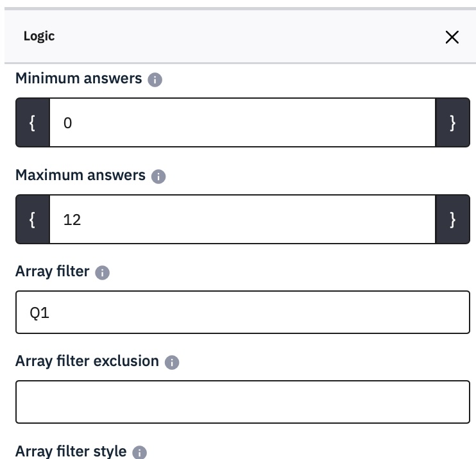The image size is (476, 459).
Task: Select the Array filter field containing Q1
Action: point(242,312)
